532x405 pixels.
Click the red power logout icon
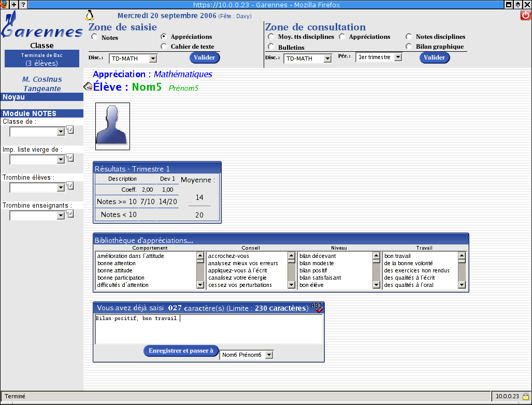tap(525, 15)
